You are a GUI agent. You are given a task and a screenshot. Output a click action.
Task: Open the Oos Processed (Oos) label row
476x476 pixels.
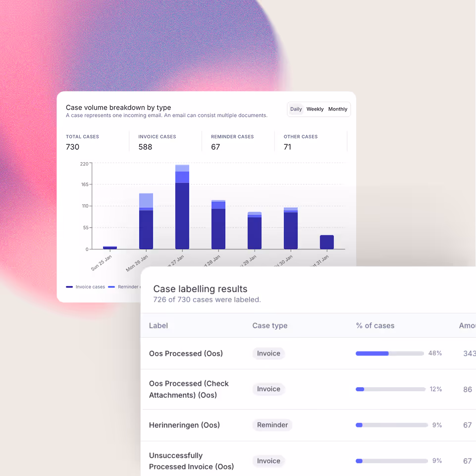(x=186, y=354)
